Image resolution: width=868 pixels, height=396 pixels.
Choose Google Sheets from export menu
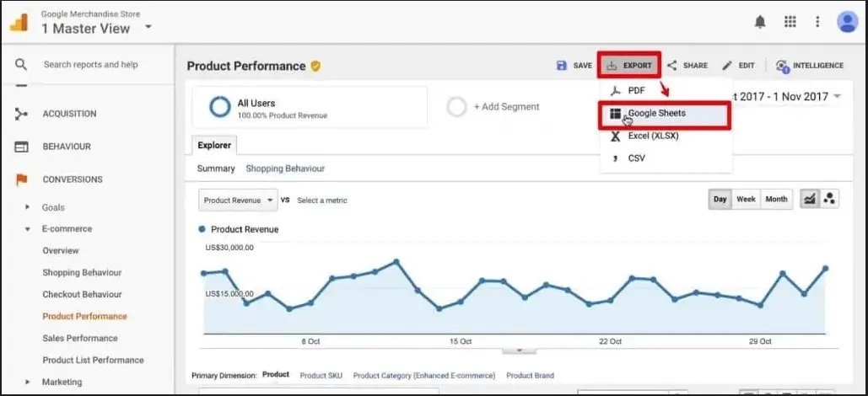click(656, 114)
